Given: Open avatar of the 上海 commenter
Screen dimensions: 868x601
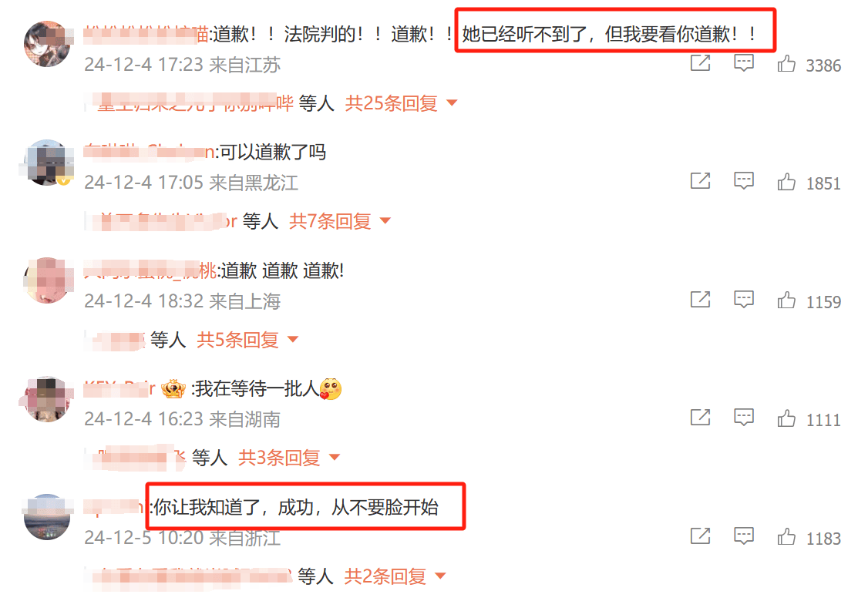Looking at the screenshot, I should (48, 280).
